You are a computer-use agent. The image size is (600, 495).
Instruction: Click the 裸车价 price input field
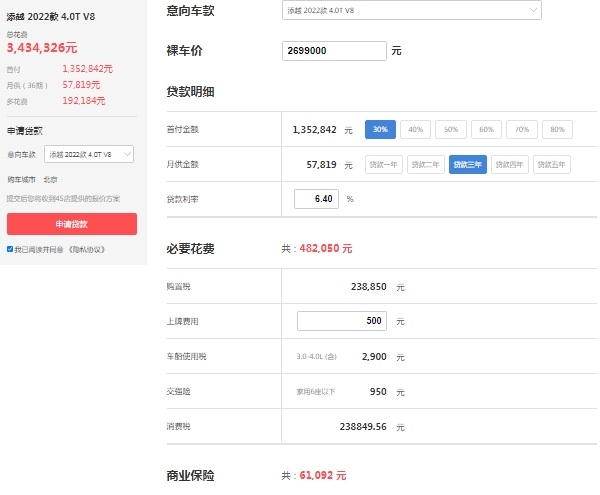pos(334,50)
